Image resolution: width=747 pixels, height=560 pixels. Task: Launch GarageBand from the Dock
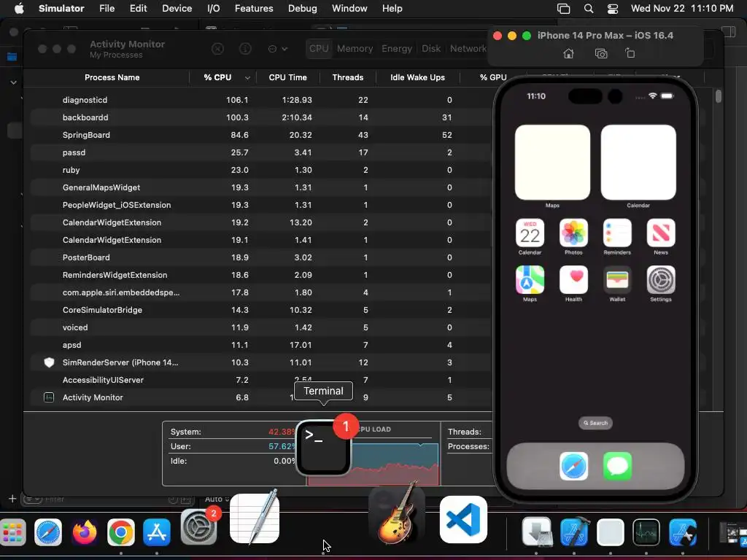(398, 514)
